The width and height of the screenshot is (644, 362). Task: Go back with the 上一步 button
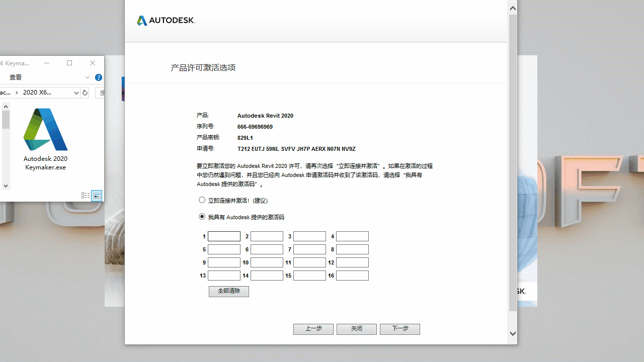[313, 329]
